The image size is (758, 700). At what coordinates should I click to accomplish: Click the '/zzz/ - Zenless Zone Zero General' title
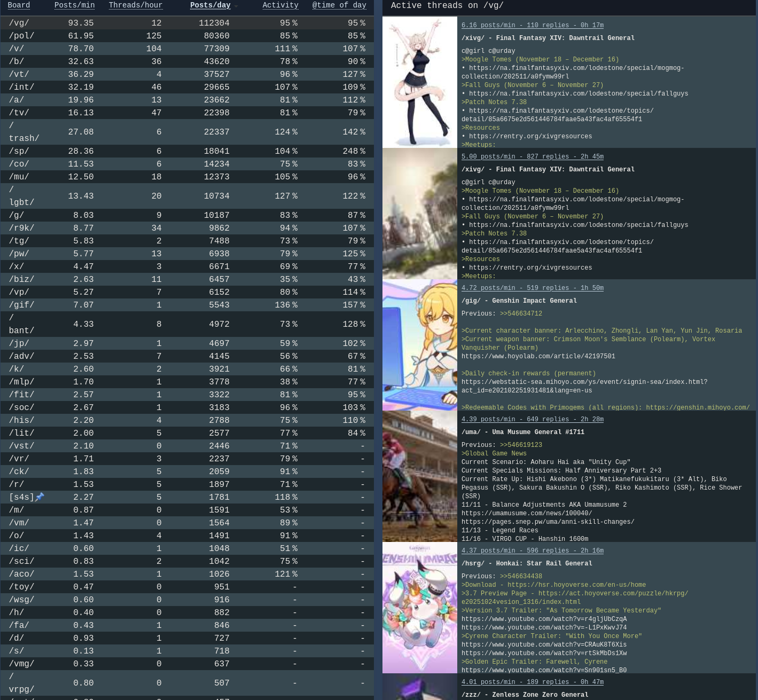pos(525,695)
